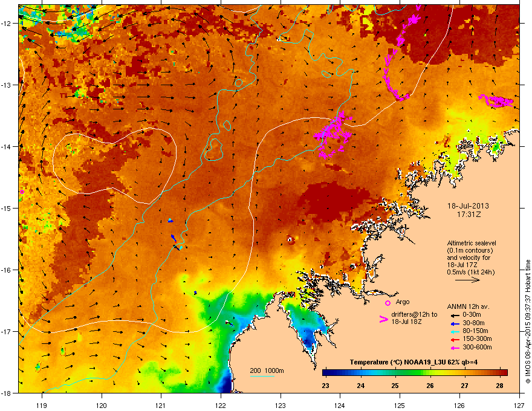Click the colorbar at 25 degrees (green)
Screen dimensions: 532x411
[395, 373]
